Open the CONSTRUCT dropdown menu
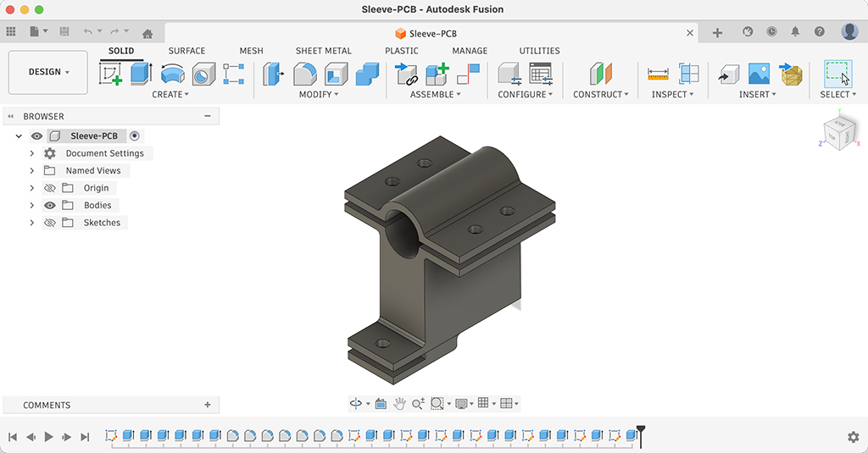 point(601,95)
